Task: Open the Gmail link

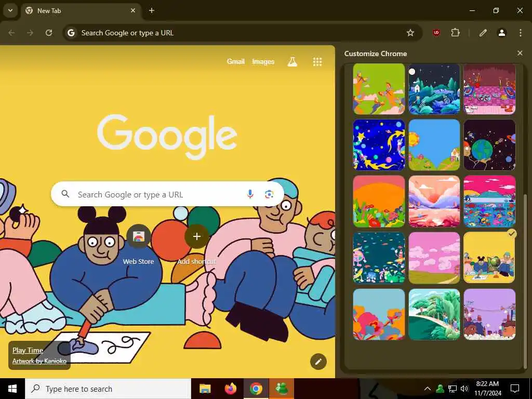Action: click(236, 61)
